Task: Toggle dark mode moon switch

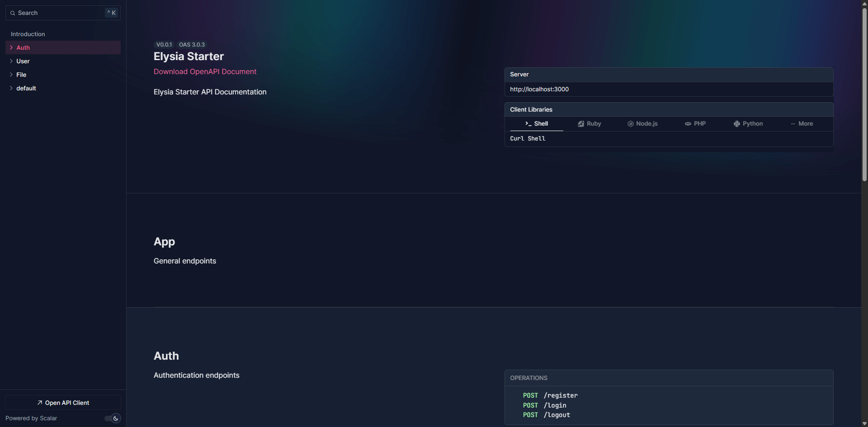Action: [x=112, y=418]
